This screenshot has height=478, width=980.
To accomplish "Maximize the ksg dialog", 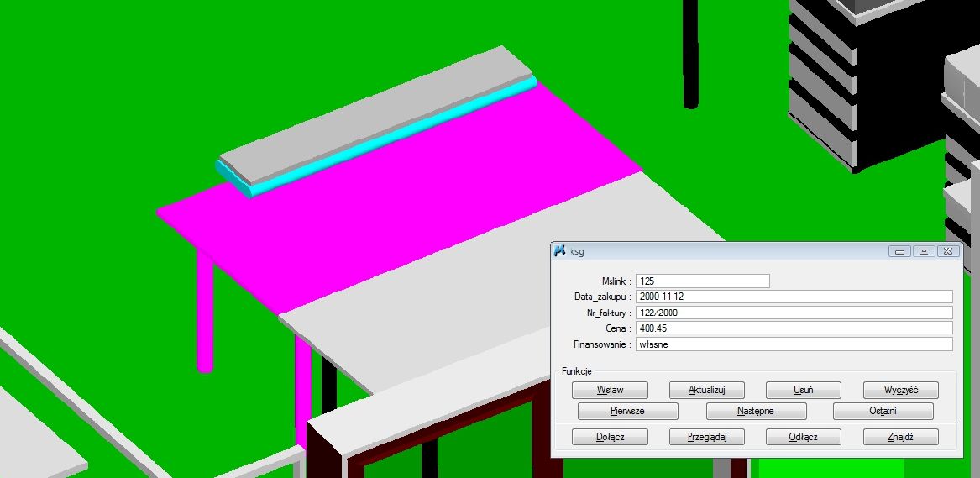I will coord(924,251).
